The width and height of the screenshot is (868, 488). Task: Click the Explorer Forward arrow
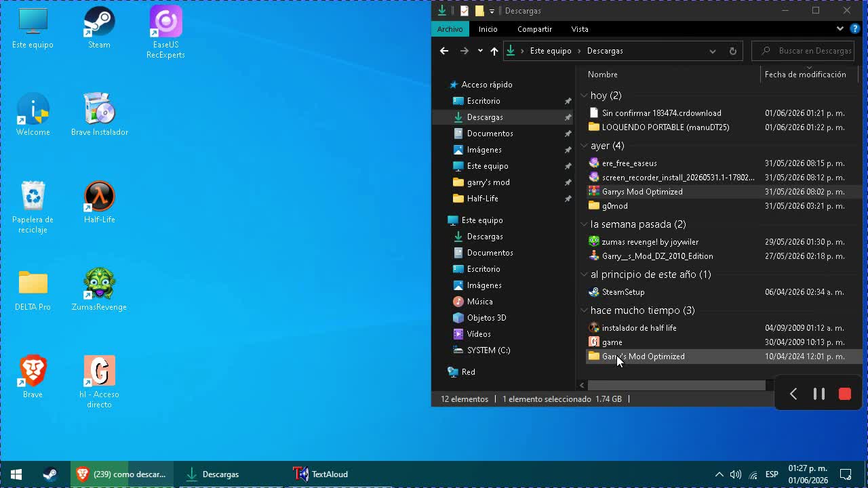[x=465, y=51]
